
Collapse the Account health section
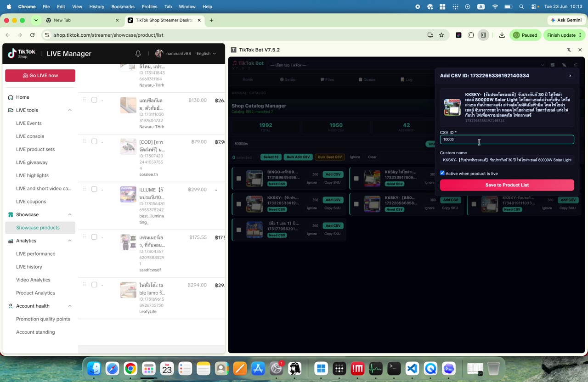[70, 306]
